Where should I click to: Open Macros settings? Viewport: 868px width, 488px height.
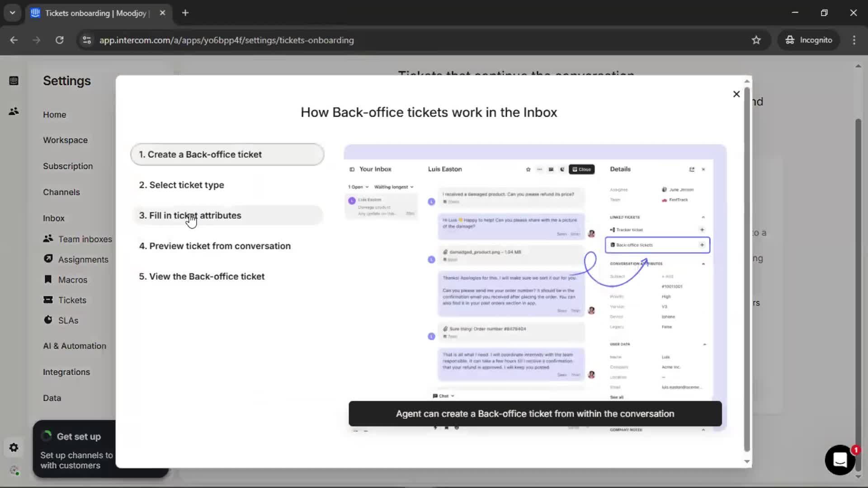(x=73, y=280)
